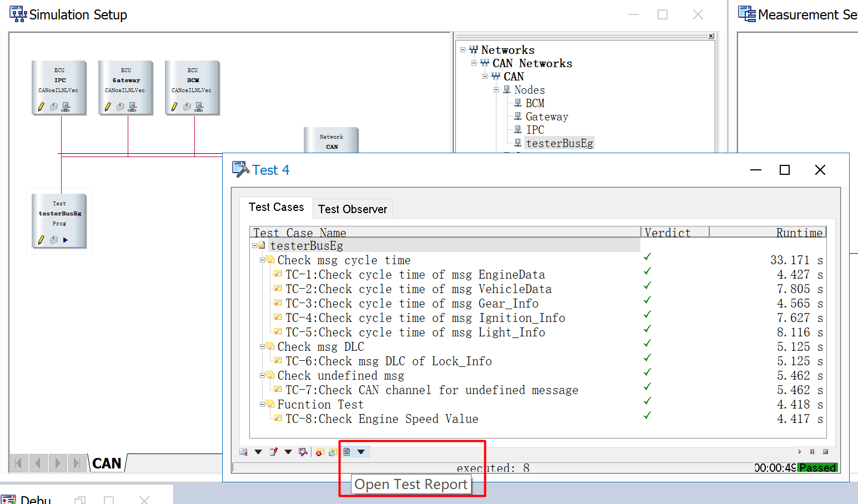
Task: Toggle checkbox for TC-6 Lock_Info DLC test
Action: 278,360
